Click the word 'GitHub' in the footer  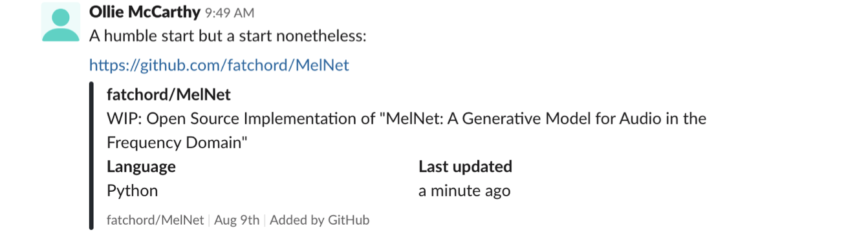pos(349,220)
